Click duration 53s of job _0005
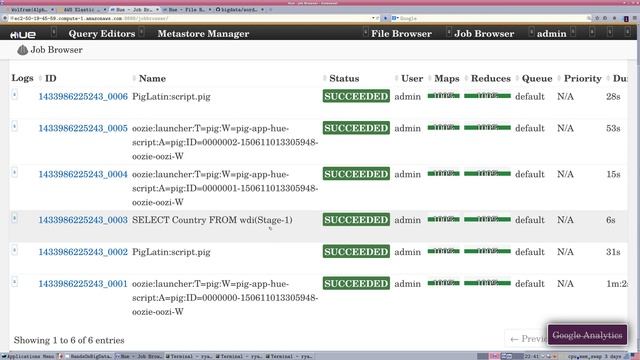Image resolution: width=640 pixels, height=360 pixels. click(x=613, y=129)
